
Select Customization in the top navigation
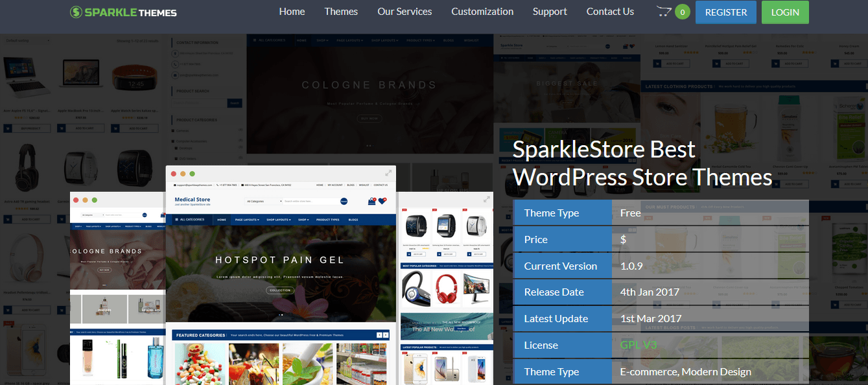[x=482, y=11]
